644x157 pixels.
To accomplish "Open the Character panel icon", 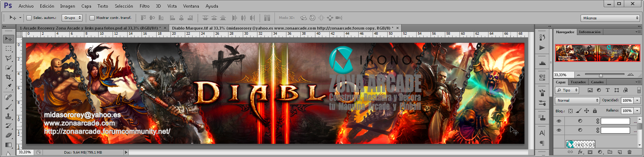I will 542,133.
